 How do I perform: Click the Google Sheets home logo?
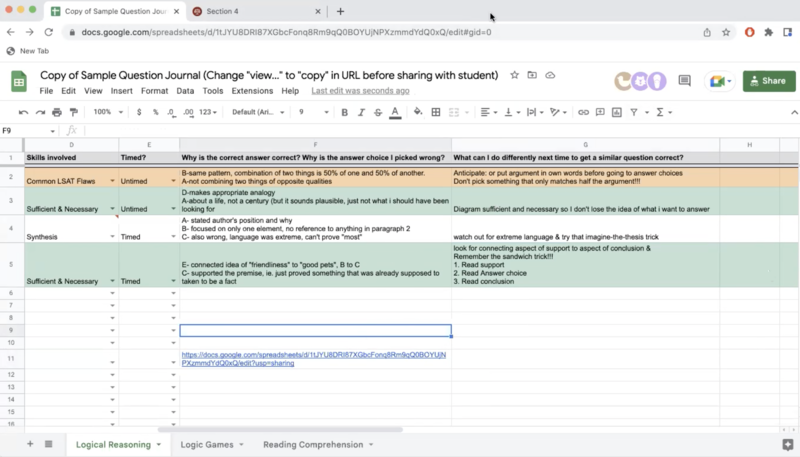[x=19, y=82]
